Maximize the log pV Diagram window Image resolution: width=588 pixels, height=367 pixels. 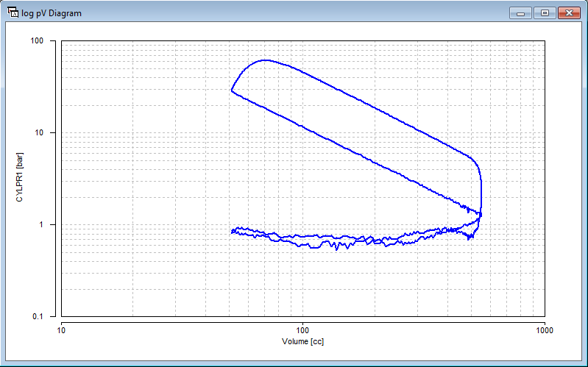tap(545, 13)
